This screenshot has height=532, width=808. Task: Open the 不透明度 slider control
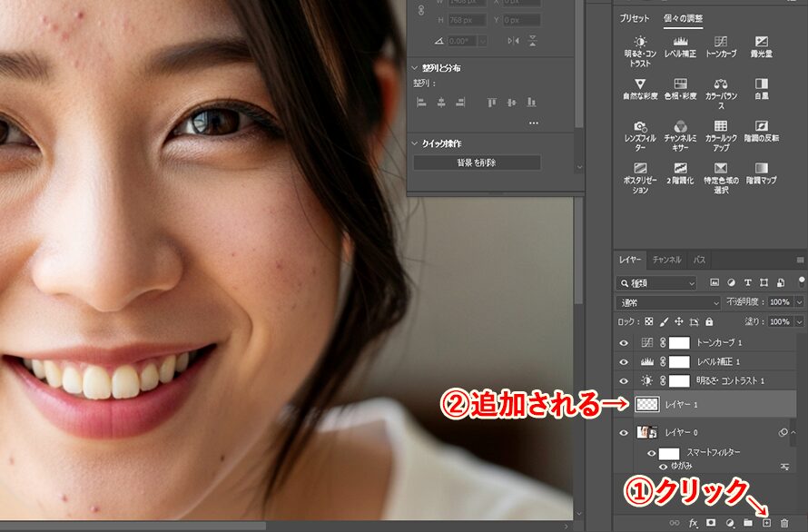click(x=799, y=302)
